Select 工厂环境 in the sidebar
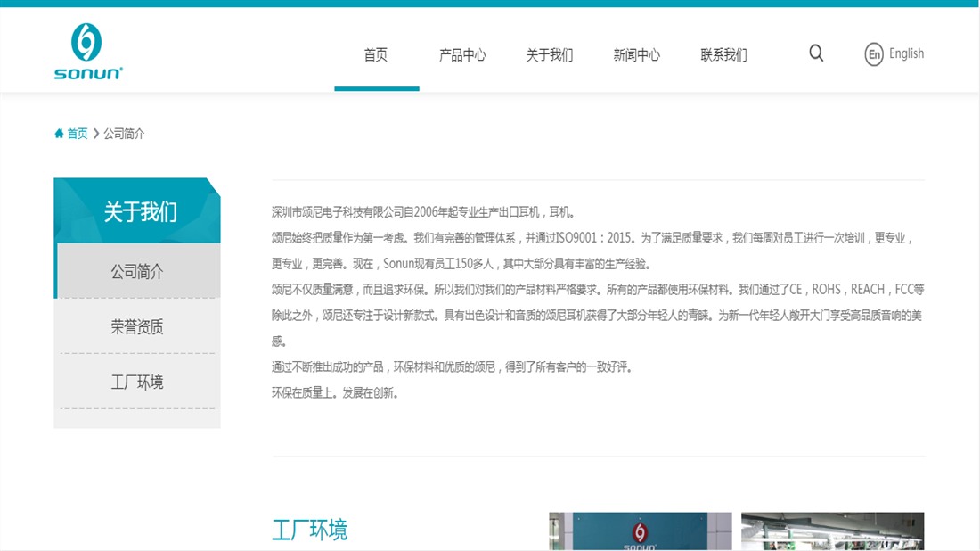980x551 pixels. (136, 382)
